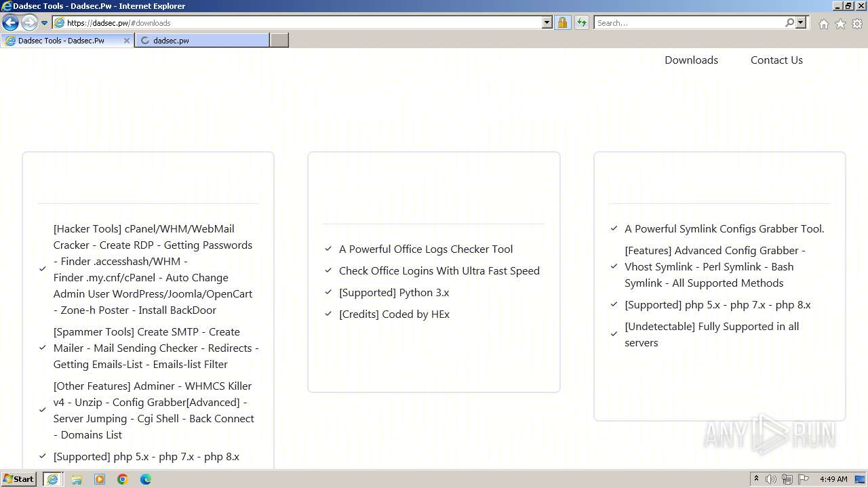868x488 pixels.
Task: Open the volume speaker tray icon
Action: coord(770,479)
